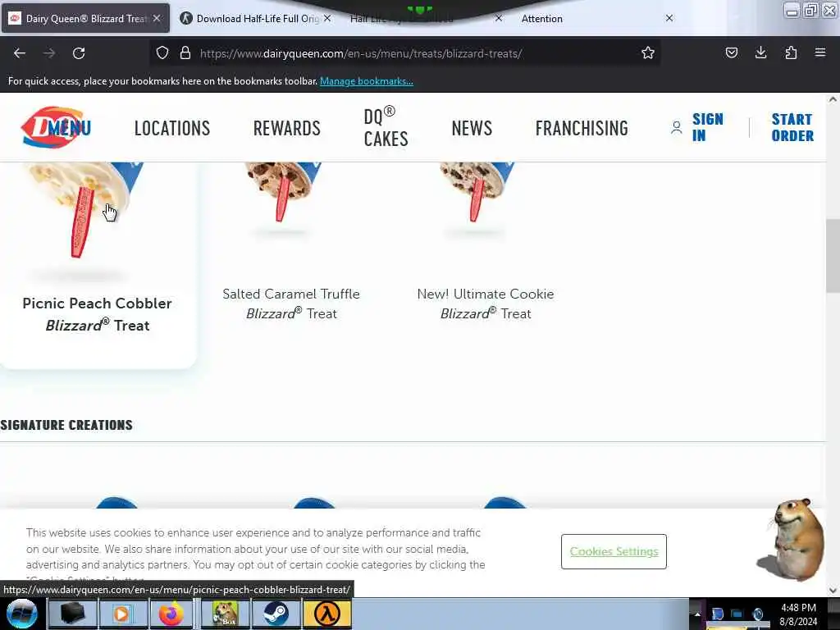The height and width of the screenshot is (630, 840).
Task: Click the hamster Bot taskbar icon
Action: [x=225, y=614]
